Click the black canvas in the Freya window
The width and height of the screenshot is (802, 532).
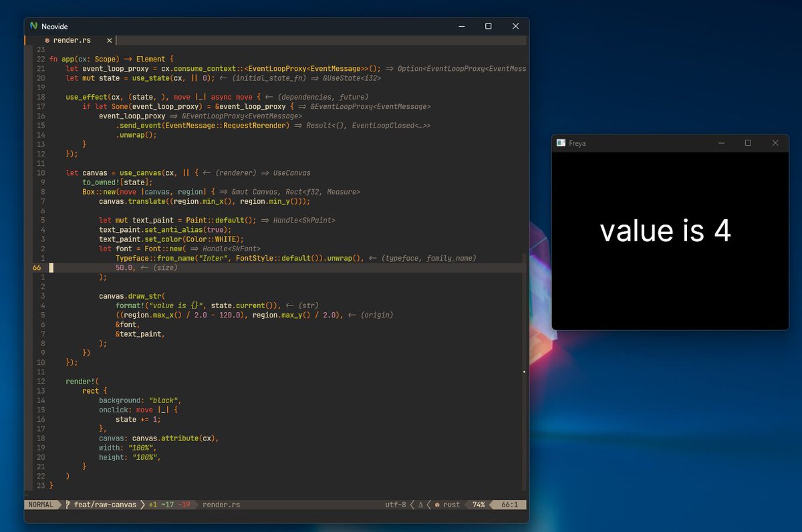tap(670, 241)
